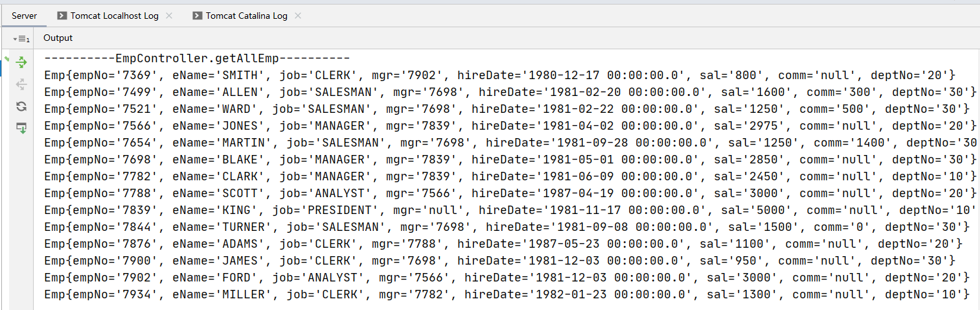Close the Tomcat Catalina Log tab

(x=298, y=16)
